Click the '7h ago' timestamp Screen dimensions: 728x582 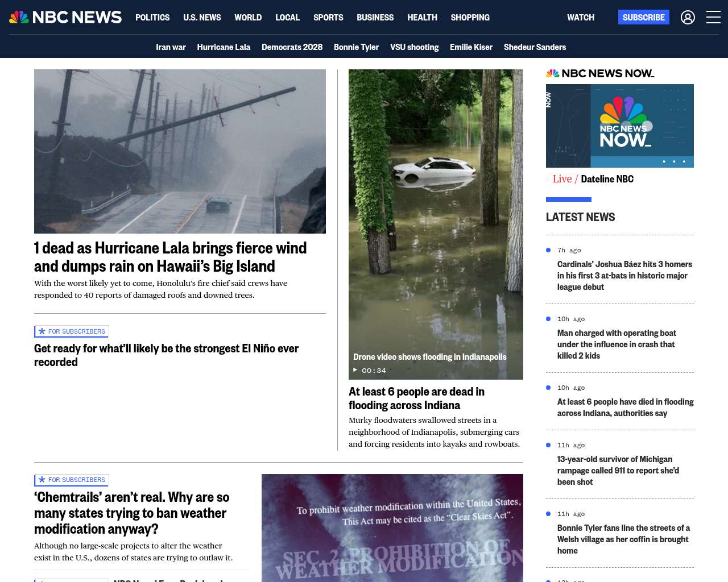pyautogui.click(x=569, y=250)
